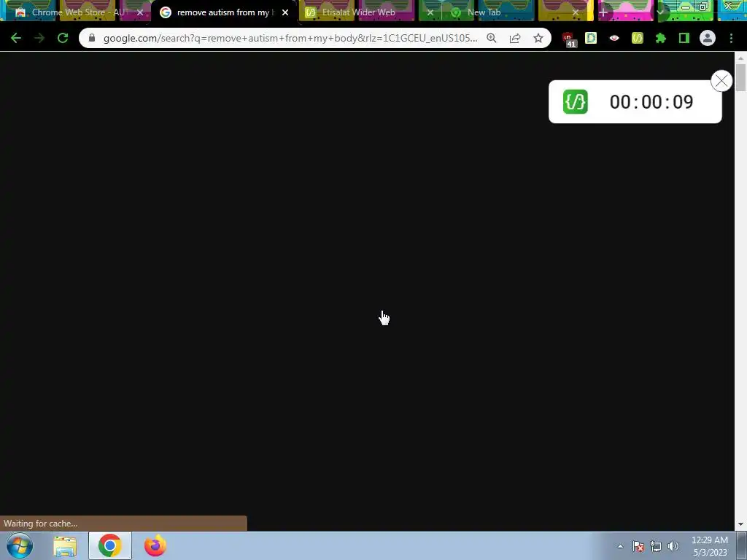This screenshot has width=747, height=560.
Task: Click the Chrome taskbar icon
Action: (x=109, y=545)
